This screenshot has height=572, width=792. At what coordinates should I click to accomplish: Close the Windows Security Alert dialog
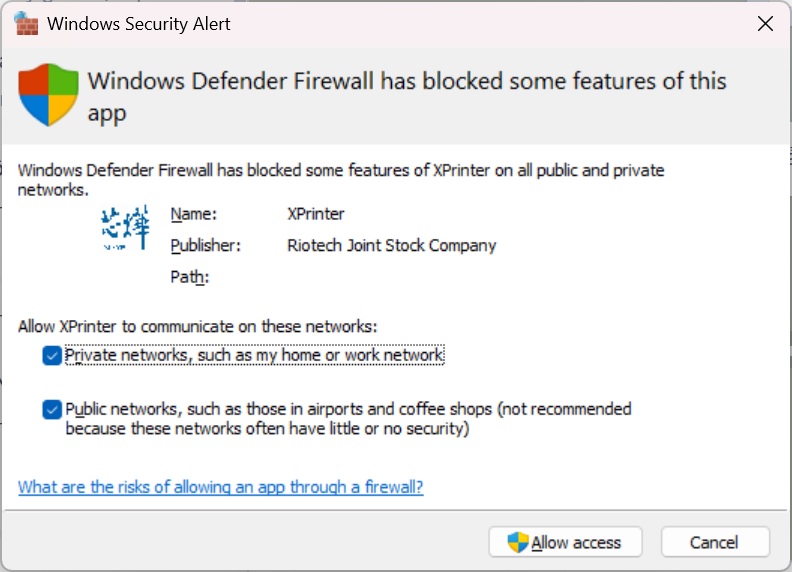pyautogui.click(x=765, y=24)
